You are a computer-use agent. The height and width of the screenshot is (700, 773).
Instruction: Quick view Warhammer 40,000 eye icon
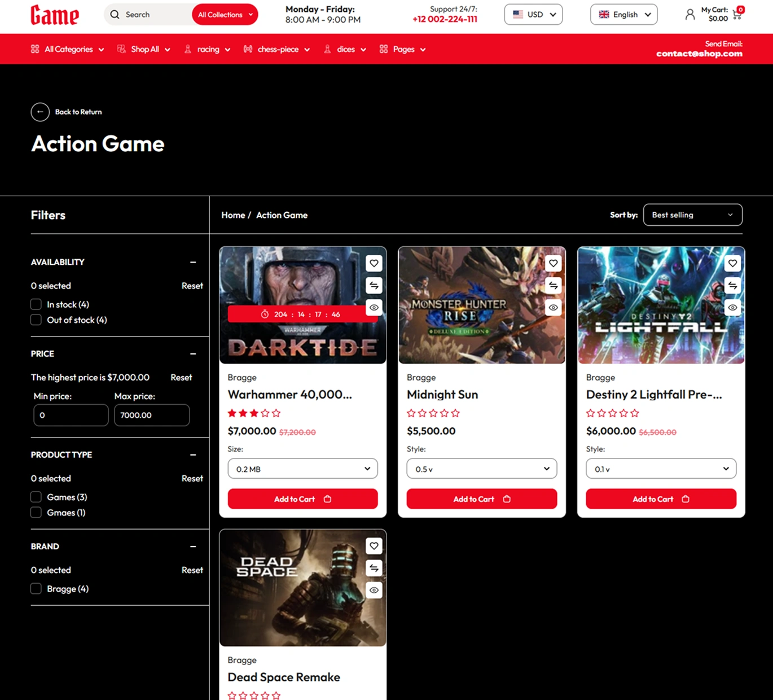[374, 308]
